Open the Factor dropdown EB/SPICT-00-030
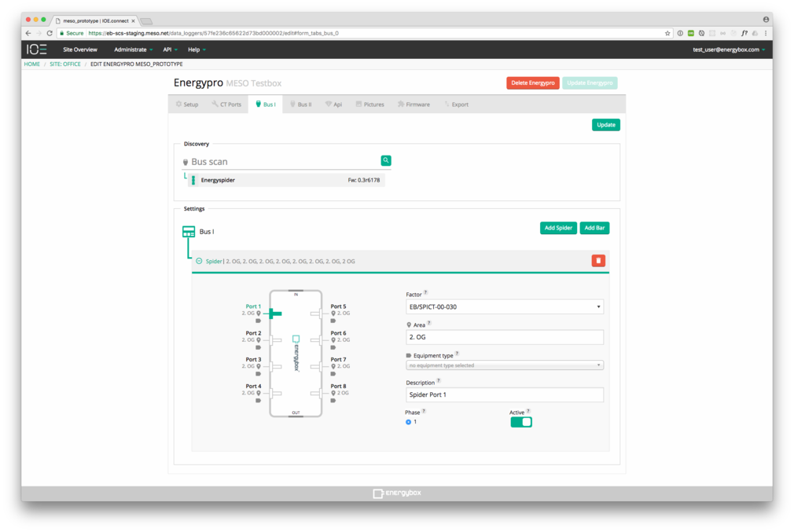Image resolution: width=794 pixels, height=532 pixels. (505, 306)
